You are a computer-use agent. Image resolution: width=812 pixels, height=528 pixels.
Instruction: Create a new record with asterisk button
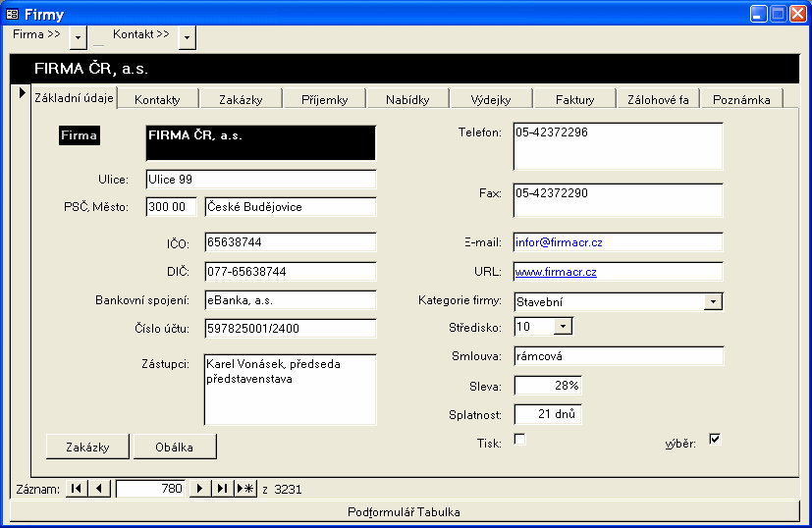(246, 489)
